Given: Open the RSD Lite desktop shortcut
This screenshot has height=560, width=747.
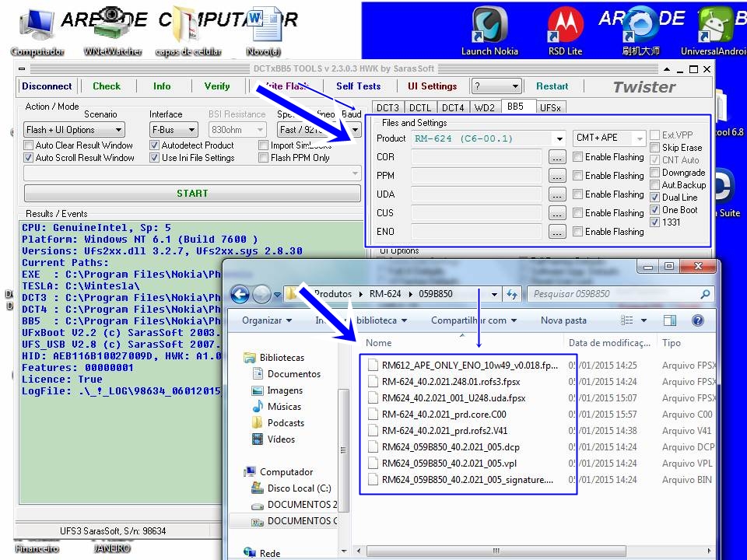Looking at the screenshot, I should pyautogui.click(x=565, y=27).
